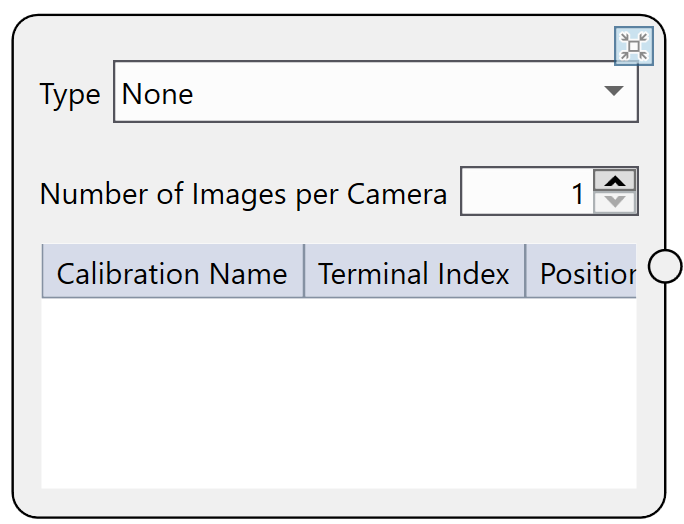The width and height of the screenshot is (684, 524).
Task: Click the left edge of the Calibration Name header
Action: point(45,272)
